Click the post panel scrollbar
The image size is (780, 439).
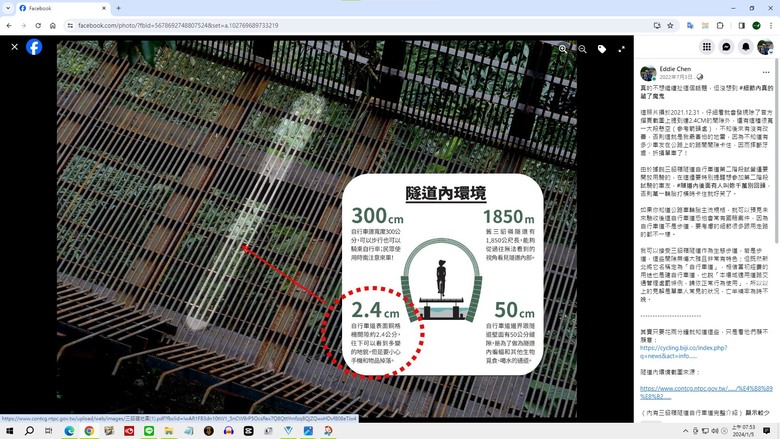tap(777, 149)
